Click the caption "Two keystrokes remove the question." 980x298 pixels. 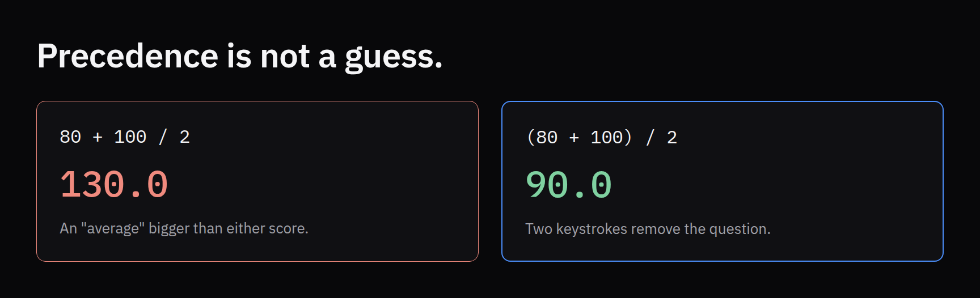click(648, 229)
